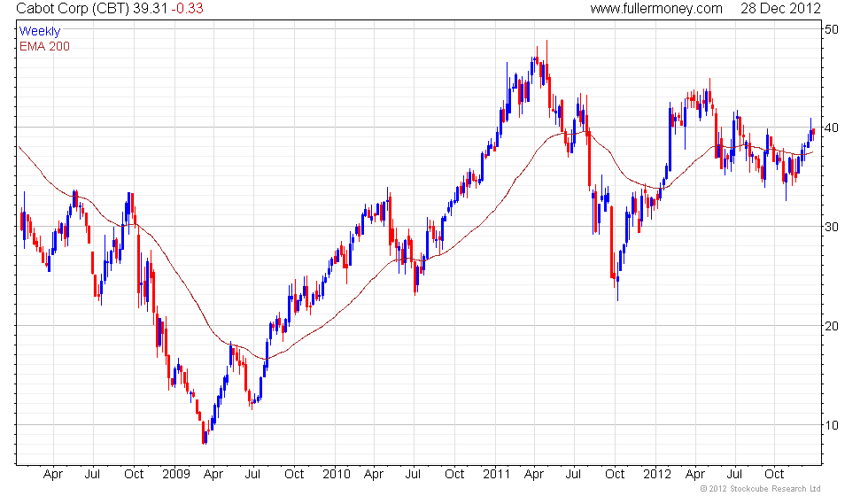Click the Cabot Corp (CBT) chart title
The width and height of the screenshot is (868, 496).
[73, 8]
